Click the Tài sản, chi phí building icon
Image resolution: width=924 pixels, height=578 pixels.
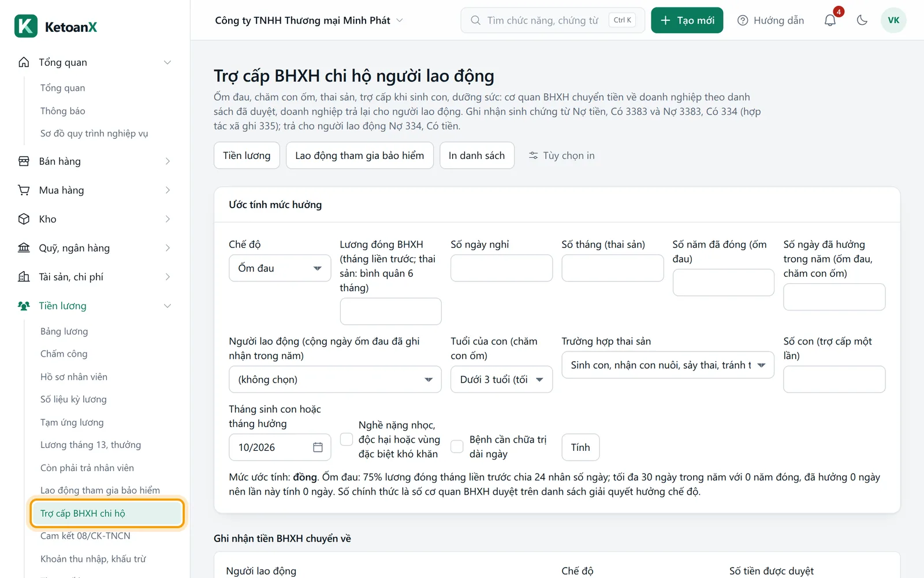[24, 277]
